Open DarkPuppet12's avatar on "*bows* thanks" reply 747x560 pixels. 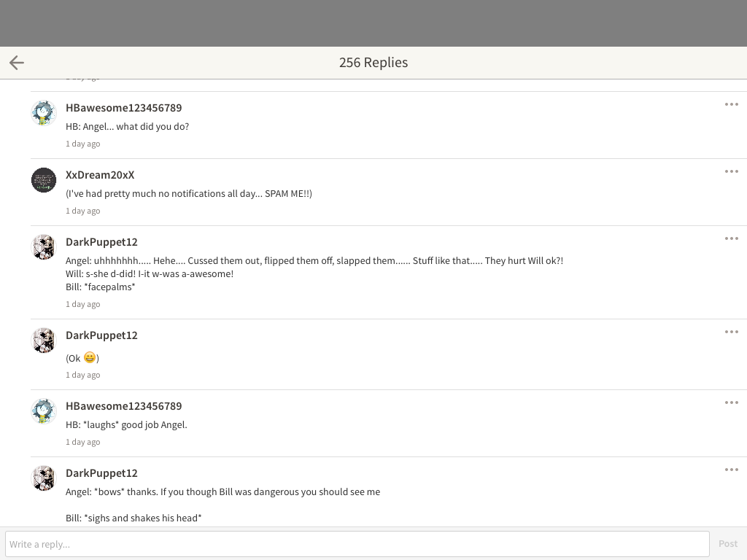click(44, 478)
